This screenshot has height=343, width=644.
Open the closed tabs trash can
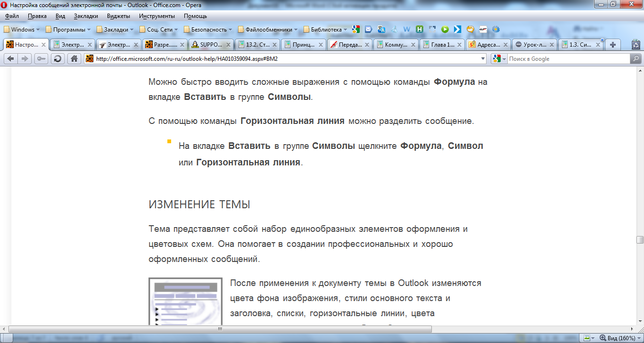pyautogui.click(x=636, y=45)
